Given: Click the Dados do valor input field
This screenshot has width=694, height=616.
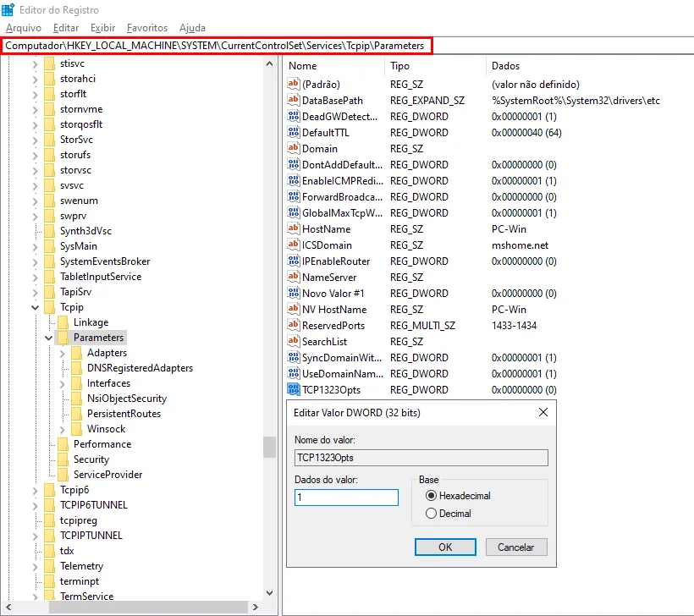Looking at the screenshot, I should click(x=346, y=498).
